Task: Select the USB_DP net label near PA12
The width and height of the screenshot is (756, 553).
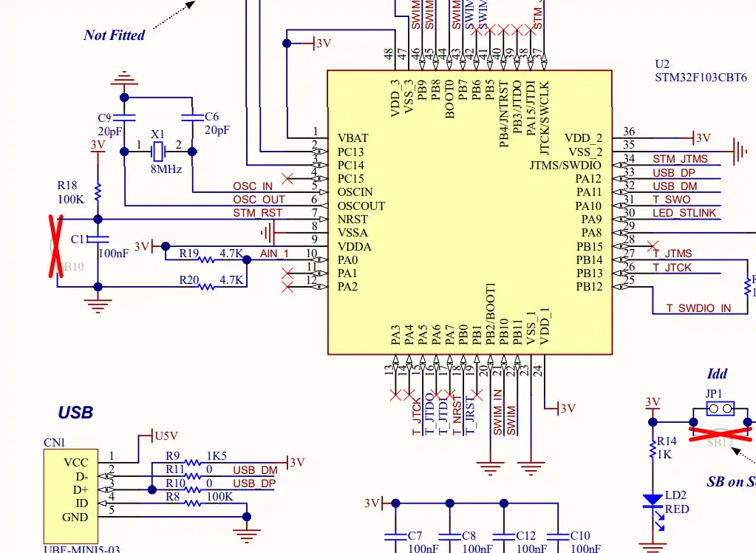Action: click(673, 173)
